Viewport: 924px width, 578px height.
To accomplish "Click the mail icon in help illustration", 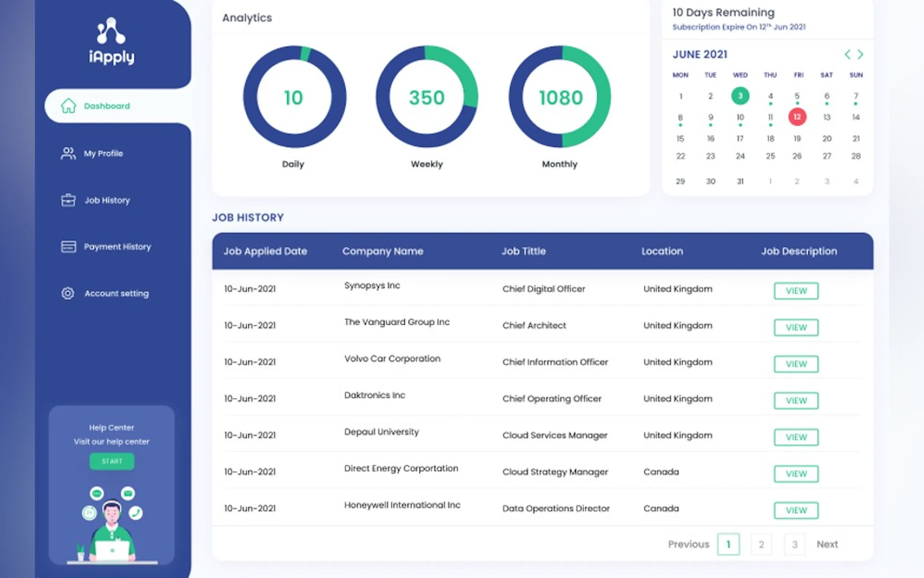I will pos(128,494).
